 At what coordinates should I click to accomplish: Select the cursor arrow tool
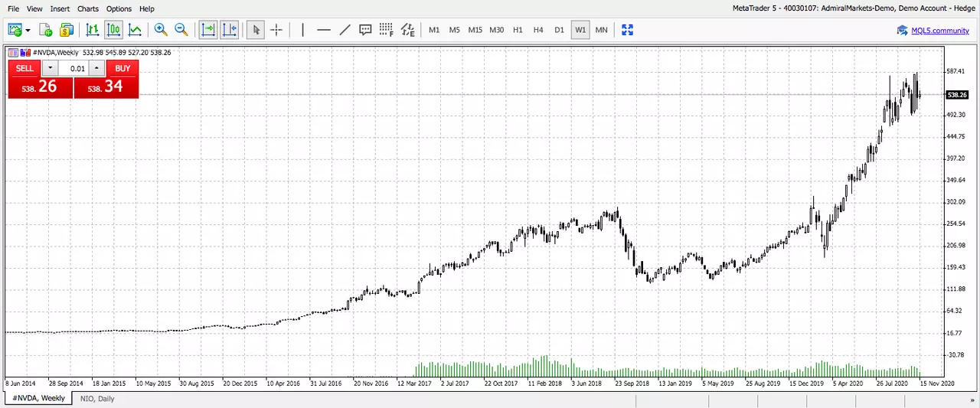coord(256,30)
